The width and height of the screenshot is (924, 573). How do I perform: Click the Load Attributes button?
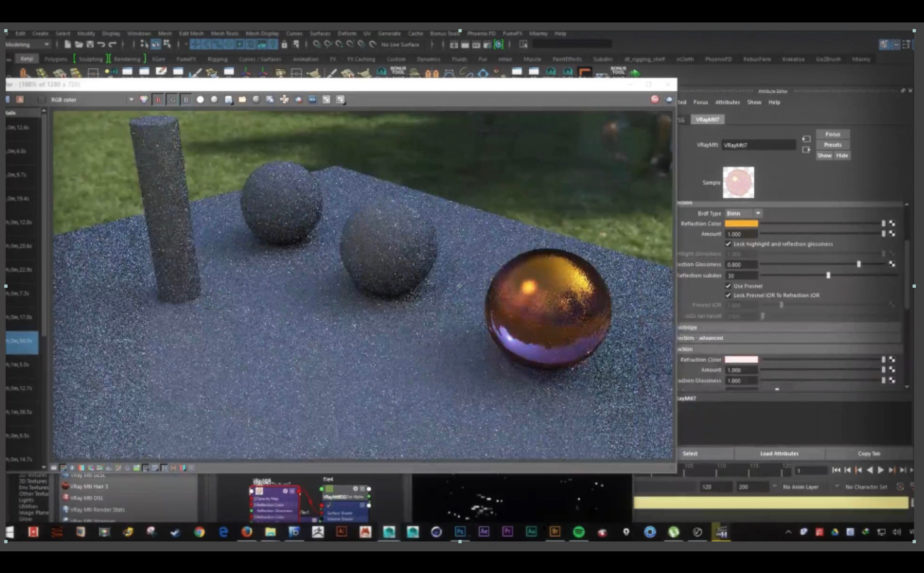pyautogui.click(x=779, y=453)
